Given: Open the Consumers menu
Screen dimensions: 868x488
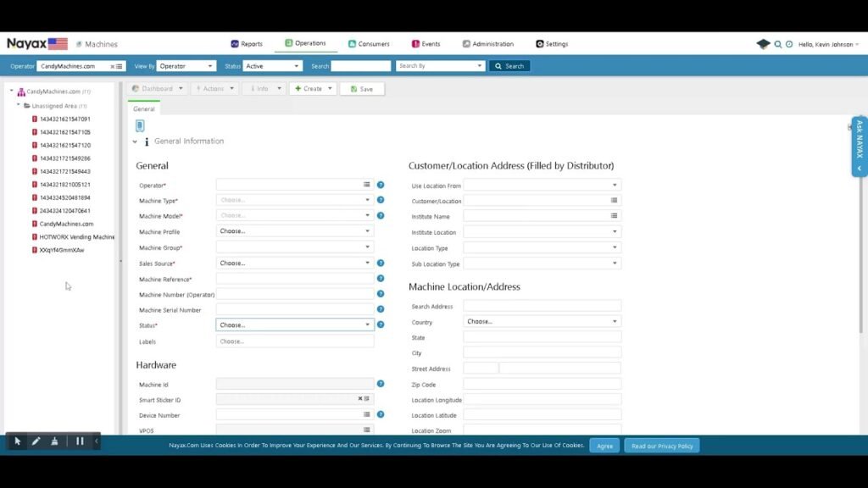Looking at the screenshot, I should pos(369,44).
